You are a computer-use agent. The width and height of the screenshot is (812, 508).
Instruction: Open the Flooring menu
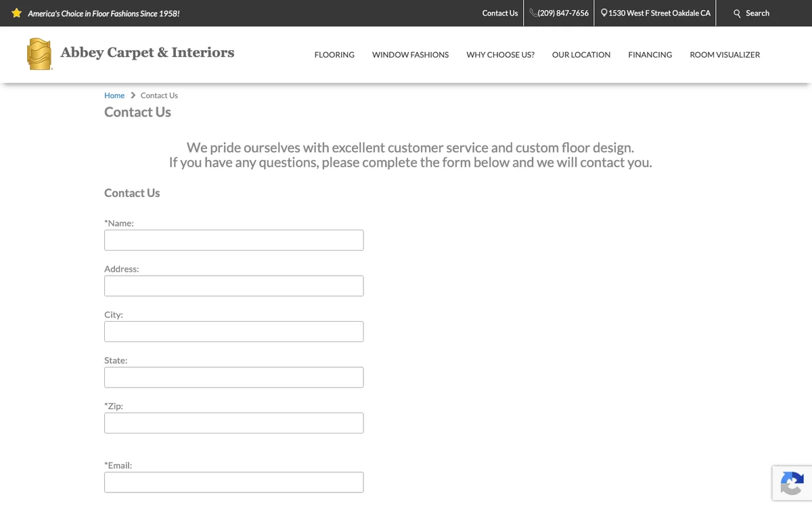click(334, 55)
